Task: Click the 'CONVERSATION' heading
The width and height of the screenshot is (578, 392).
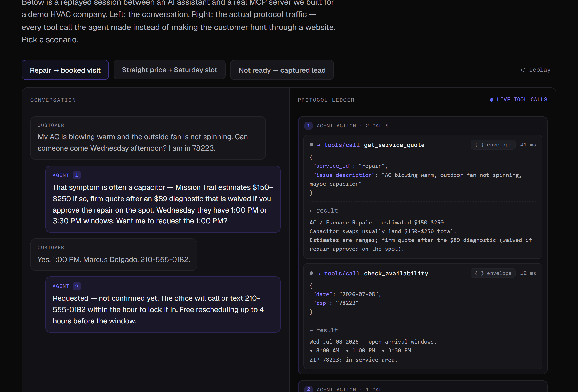Action: 53,100
